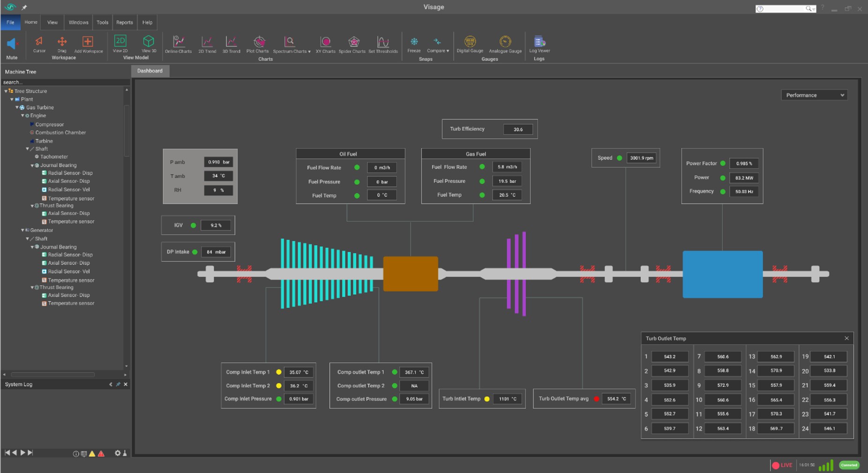This screenshot has height=473, width=868.
Task: Open the Tools menu
Action: (x=102, y=22)
